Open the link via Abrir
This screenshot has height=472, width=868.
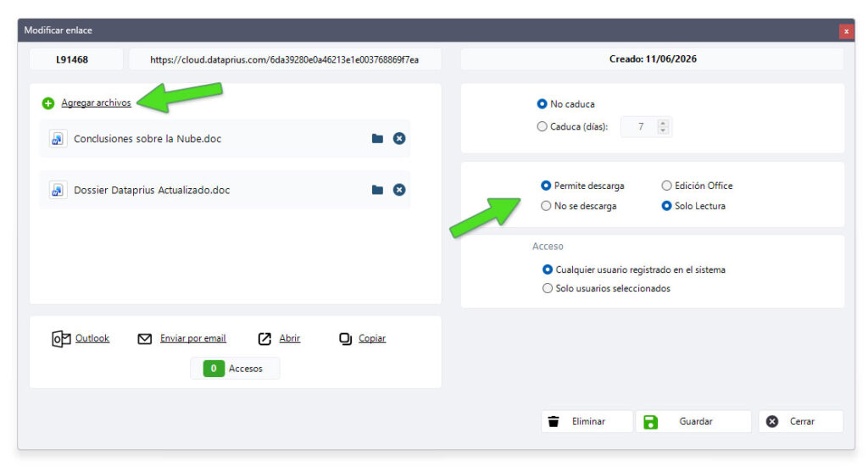[290, 338]
